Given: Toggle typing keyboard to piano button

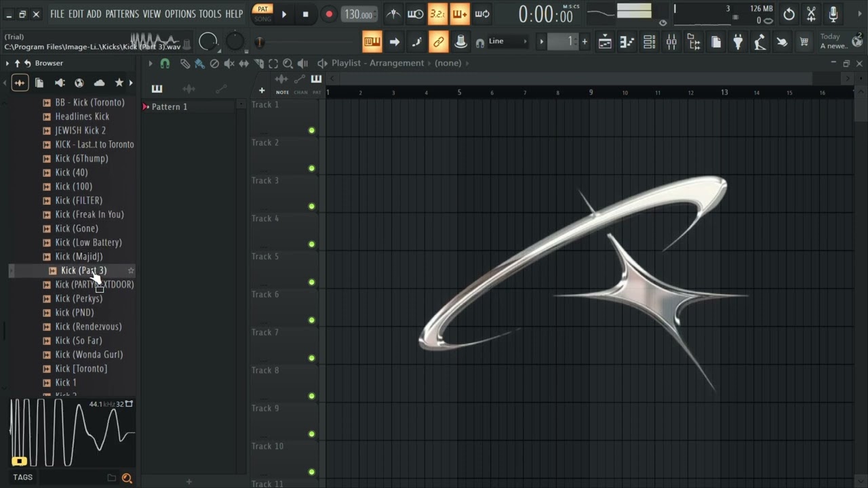Looking at the screenshot, I should click(x=372, y=42).
